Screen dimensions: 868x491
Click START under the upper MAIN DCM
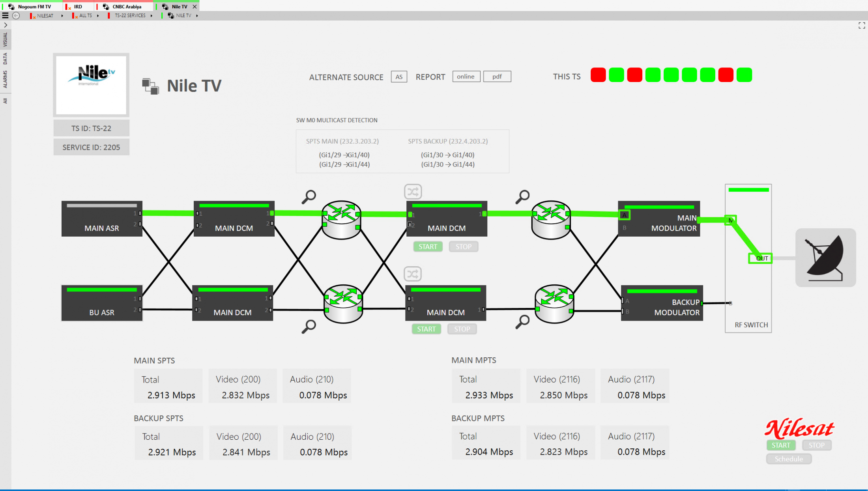pyautogui.click(x=428, y=246)
